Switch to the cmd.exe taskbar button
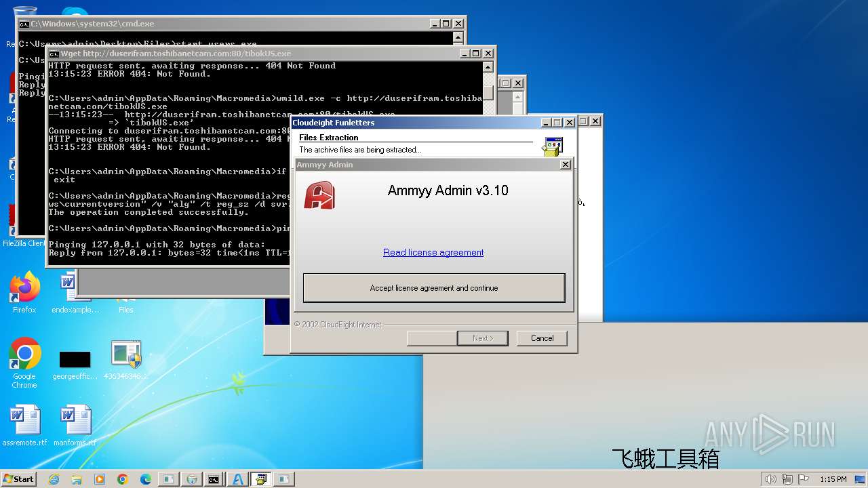 [214, 479]
